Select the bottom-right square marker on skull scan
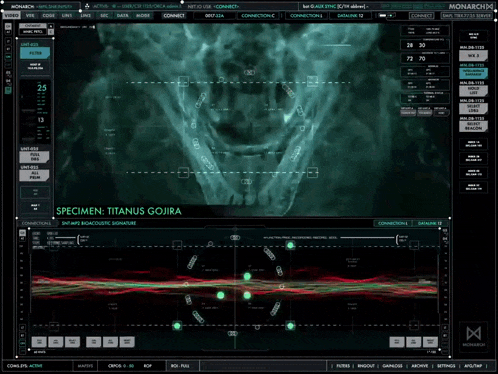Screen dimensions: 498x374 coord(312,173)
